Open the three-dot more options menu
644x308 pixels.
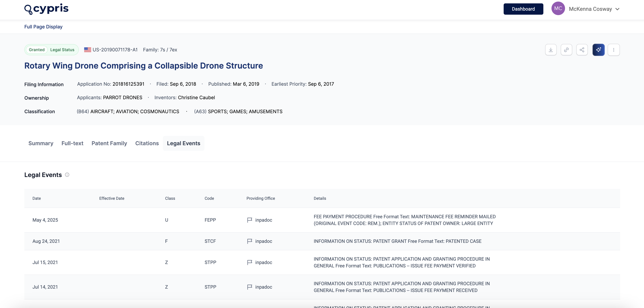[x=614, y=50]
